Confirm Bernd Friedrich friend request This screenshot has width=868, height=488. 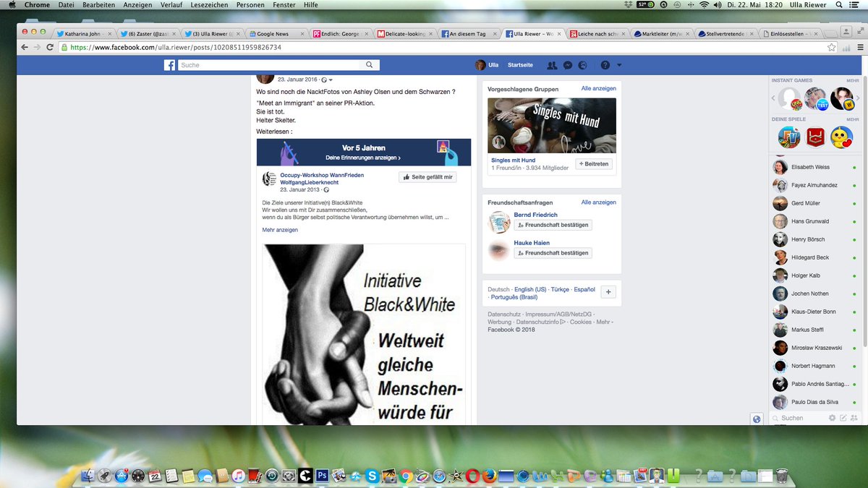(x=553, y=225)
